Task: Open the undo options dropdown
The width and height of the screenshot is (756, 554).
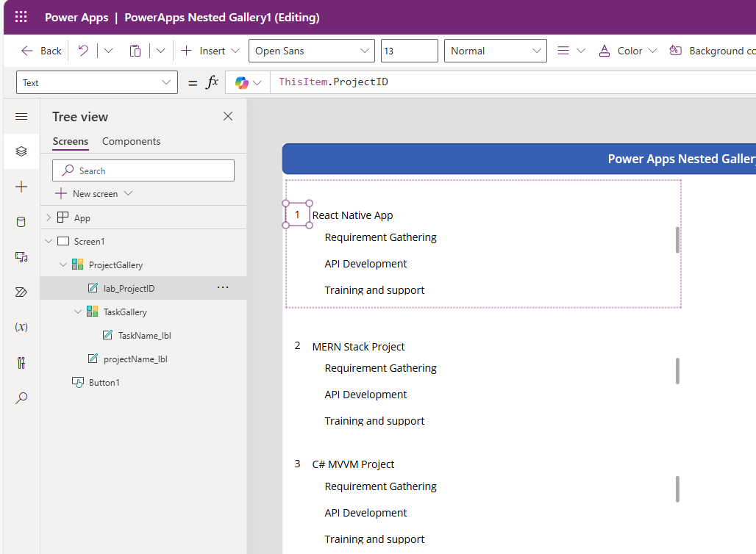Action: (x=109, y=51)
